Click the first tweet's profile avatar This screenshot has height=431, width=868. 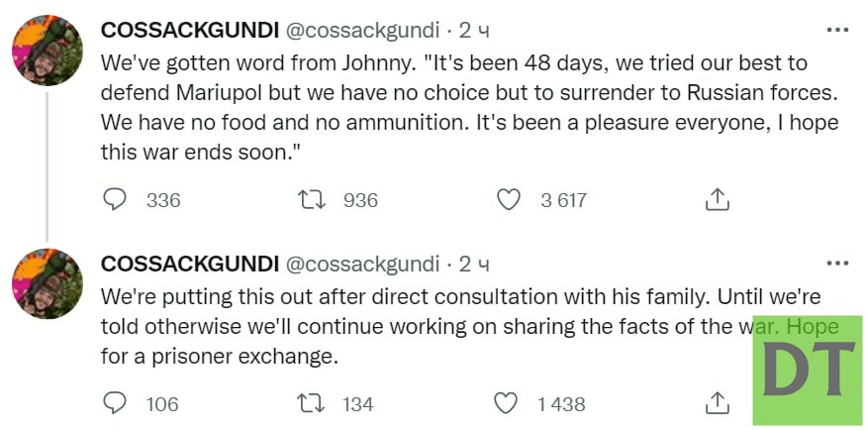point(48,51)
